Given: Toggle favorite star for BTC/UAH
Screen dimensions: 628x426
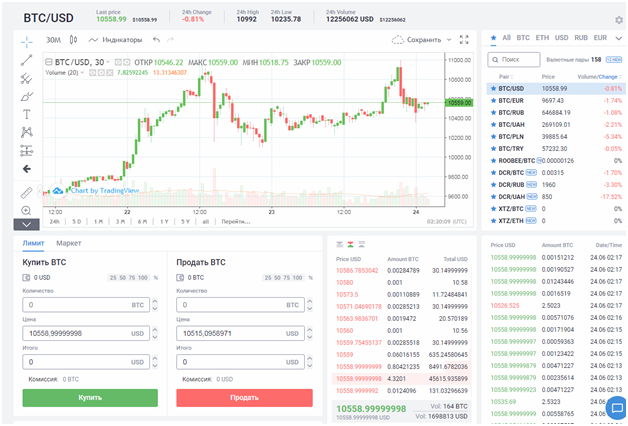Looking at the screenshot, I should [493, 125].
